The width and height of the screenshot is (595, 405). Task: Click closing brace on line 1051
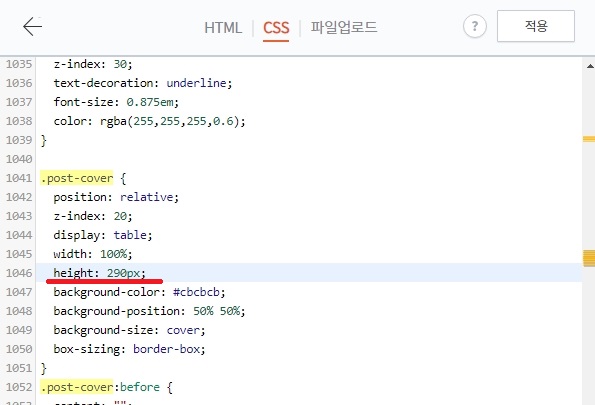click(x=44, y=368)
